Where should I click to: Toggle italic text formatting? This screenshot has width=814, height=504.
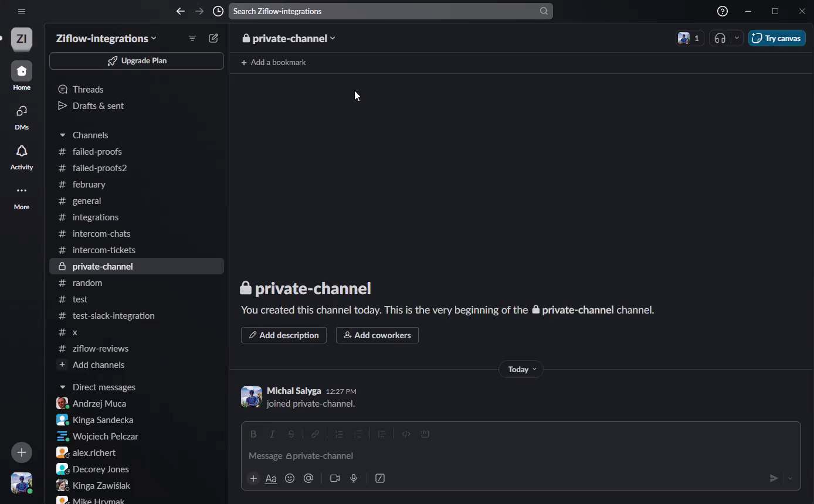tap(272, 434)
